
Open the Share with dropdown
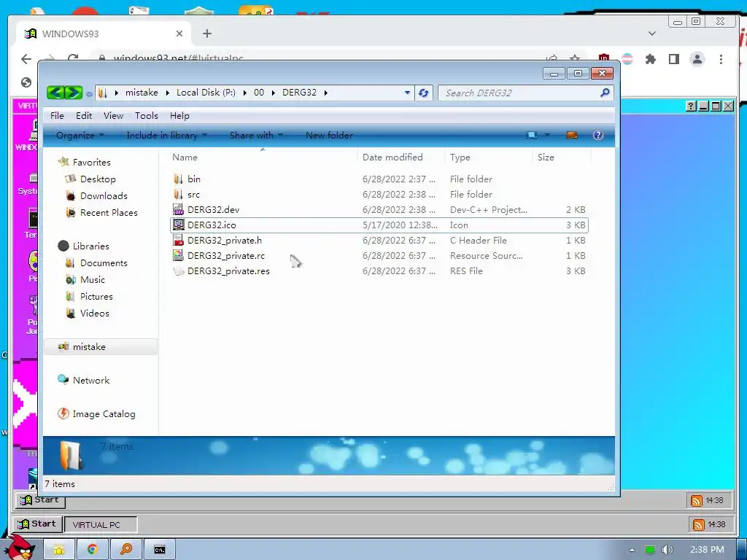pyautogui.click(x=256, y=135)
